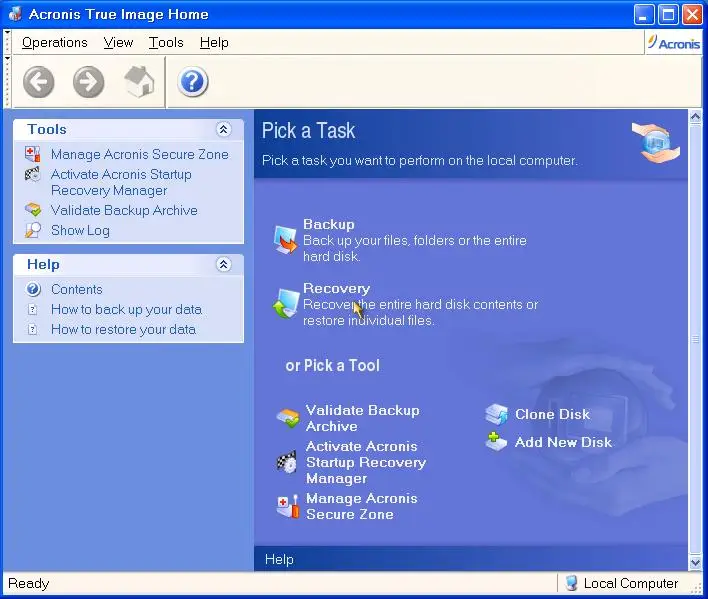The width and height of the screenshot is (708, 599).
Task: Click the Local Computer status bar icon
Action: click(x=571, y=583)
